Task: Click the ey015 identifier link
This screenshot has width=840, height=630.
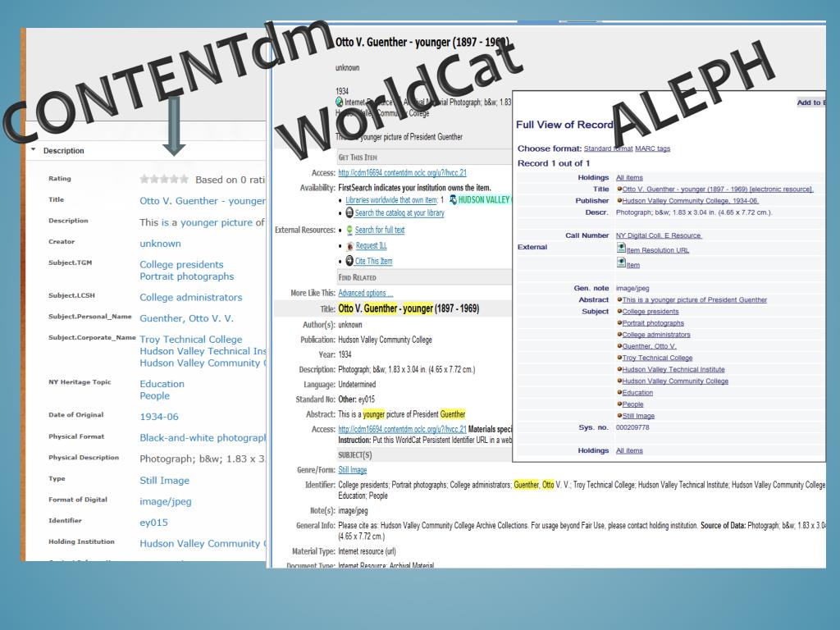Action: coord(153,523)
